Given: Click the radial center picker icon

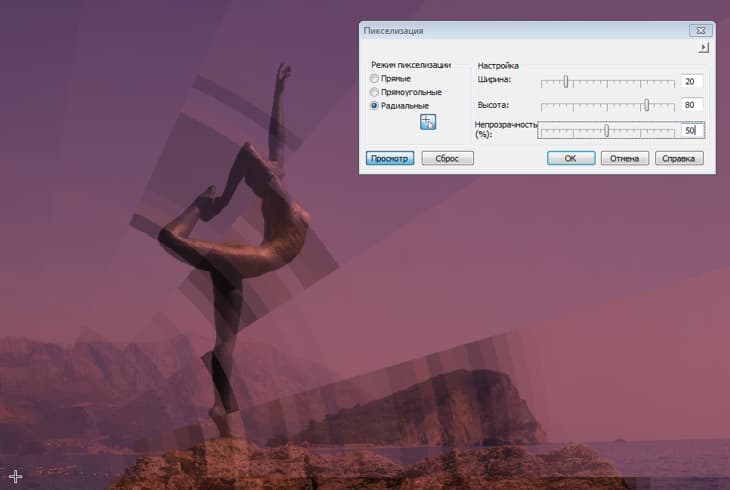Looking at the screenshot, I should coord(428,121).
